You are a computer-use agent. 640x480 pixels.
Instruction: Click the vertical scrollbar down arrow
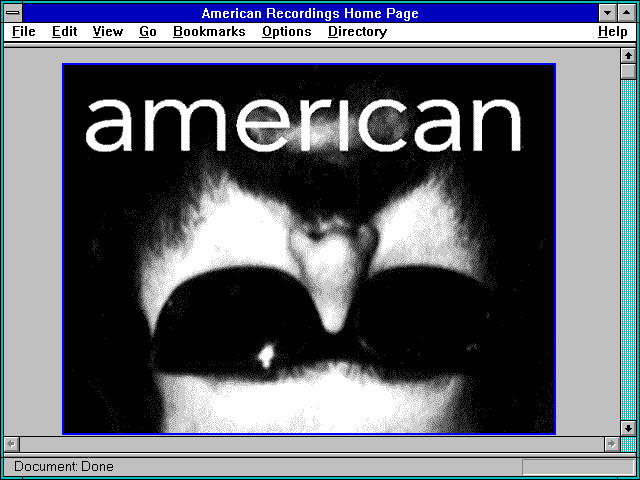[628, 428]
